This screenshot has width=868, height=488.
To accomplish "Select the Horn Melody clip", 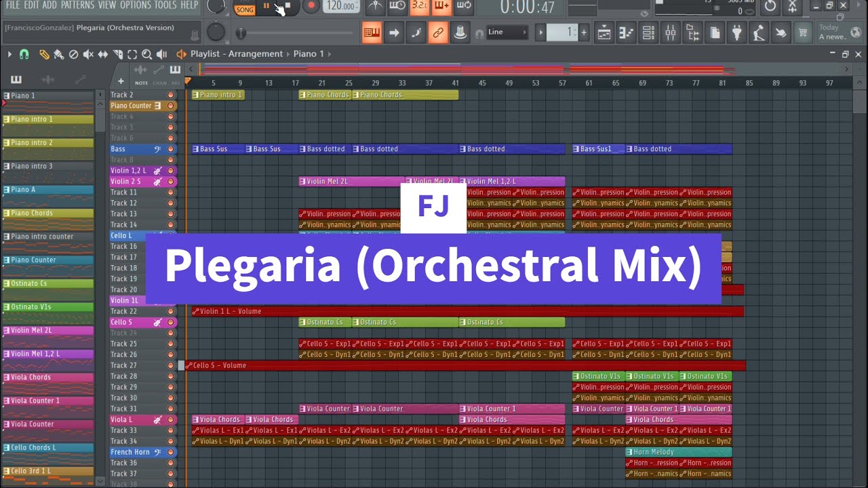I will pyautogui.click(x=679, y=452).
